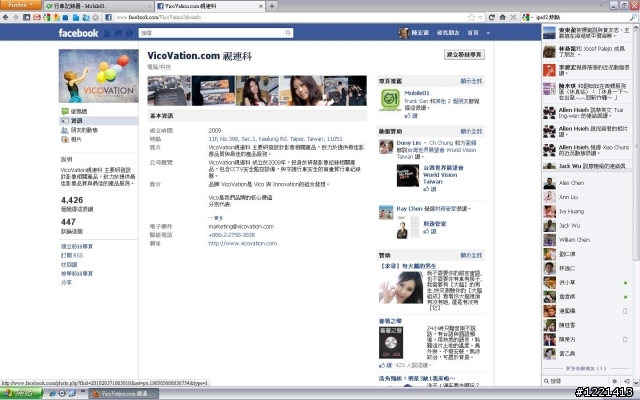Screen dimensions: 640x400
Task: Click the Windows Start button
Action: click(21, 393)
